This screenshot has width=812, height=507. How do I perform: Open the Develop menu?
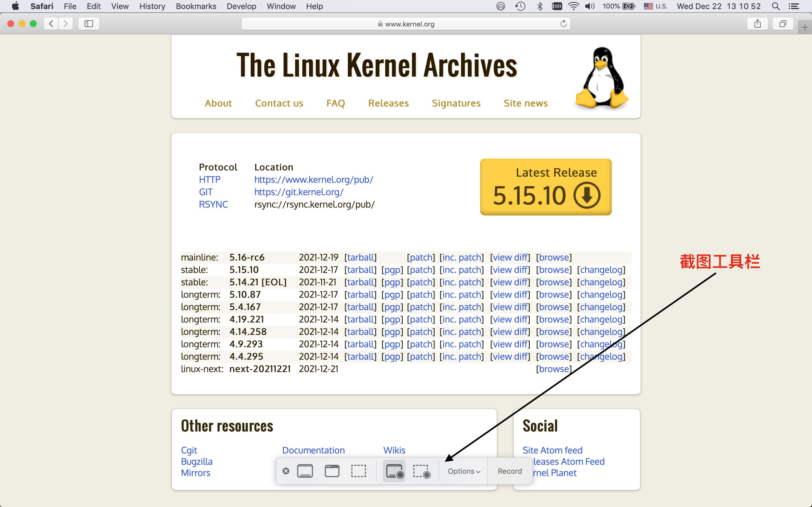(x=241, y=6)
